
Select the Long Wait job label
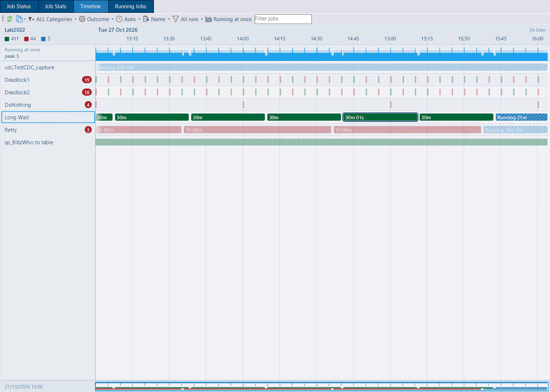pyautogui.click(x=17, y=117)
